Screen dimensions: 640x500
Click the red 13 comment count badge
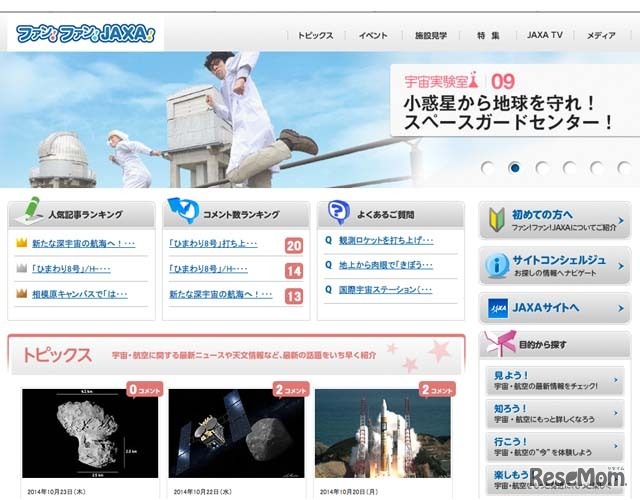pos(294,296)
